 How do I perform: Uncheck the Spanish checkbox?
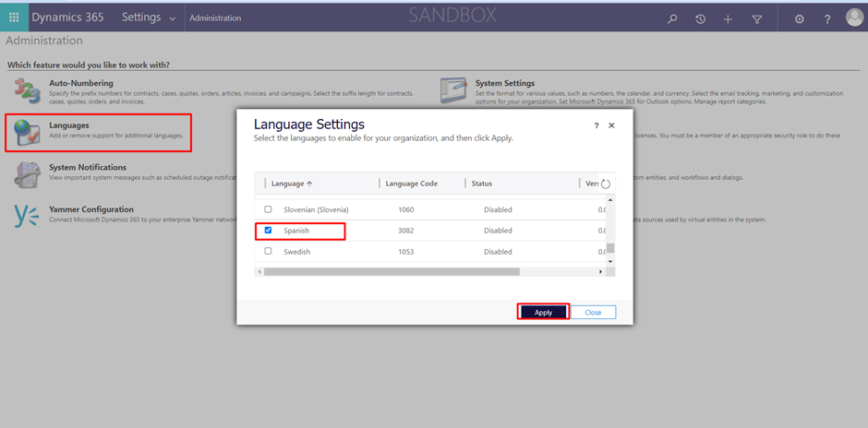[x=268, y=230]
